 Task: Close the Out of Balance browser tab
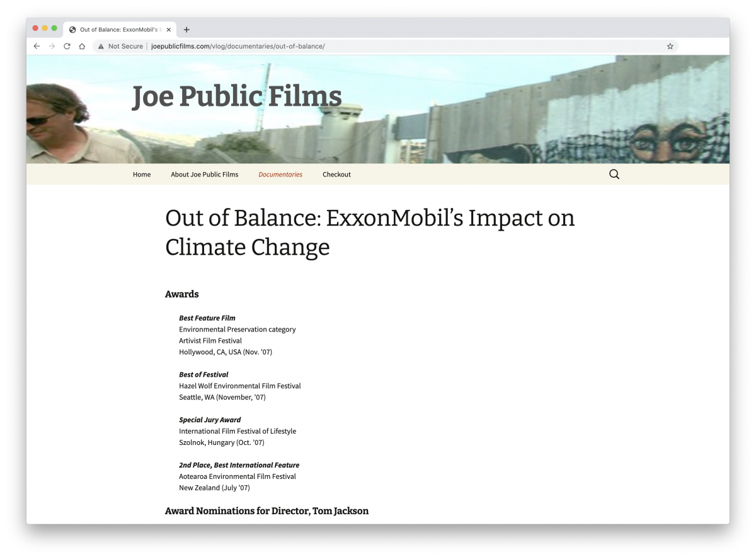click(169, 30)
